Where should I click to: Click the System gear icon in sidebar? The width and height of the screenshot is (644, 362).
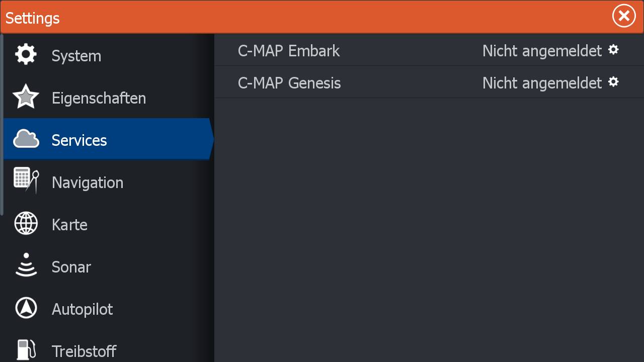pos(26,55)
